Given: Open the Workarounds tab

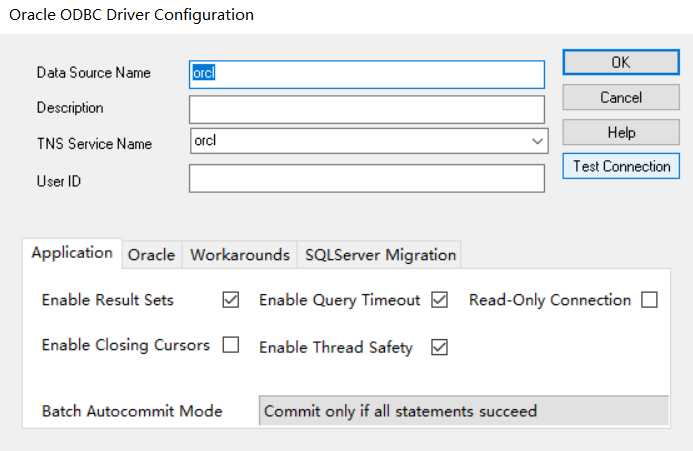Looking at the screenshot, I should (x=240, y=255).
